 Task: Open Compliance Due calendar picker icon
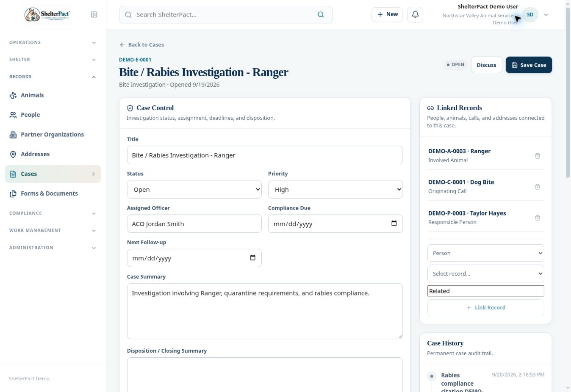click(394, 224)
